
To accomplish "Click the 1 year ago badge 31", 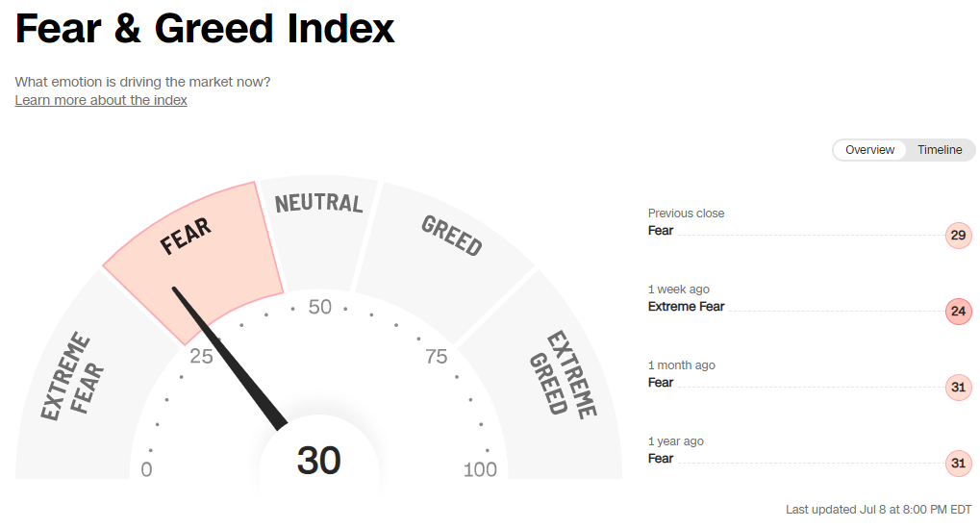I will tap(958, 464).
